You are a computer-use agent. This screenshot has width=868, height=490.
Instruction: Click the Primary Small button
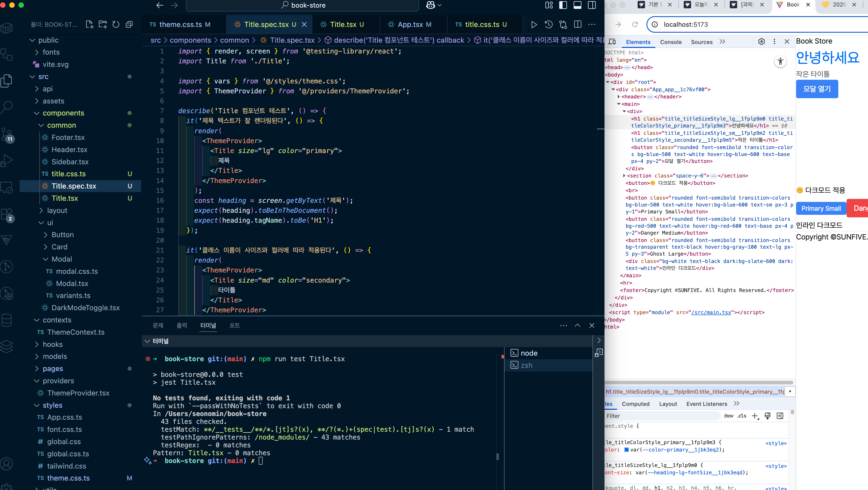click(821, 209)
